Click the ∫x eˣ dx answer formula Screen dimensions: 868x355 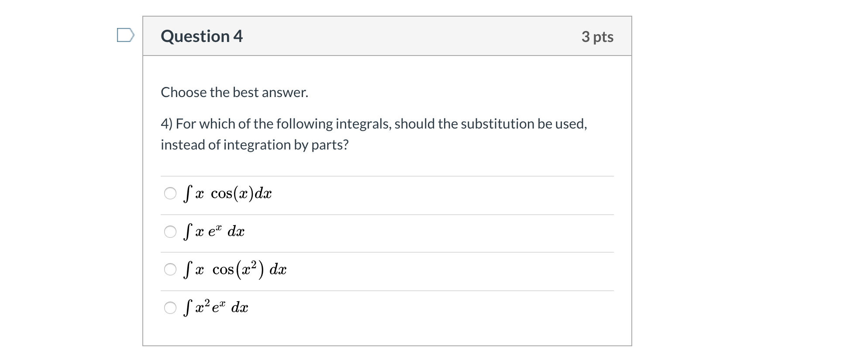point(214,232)
